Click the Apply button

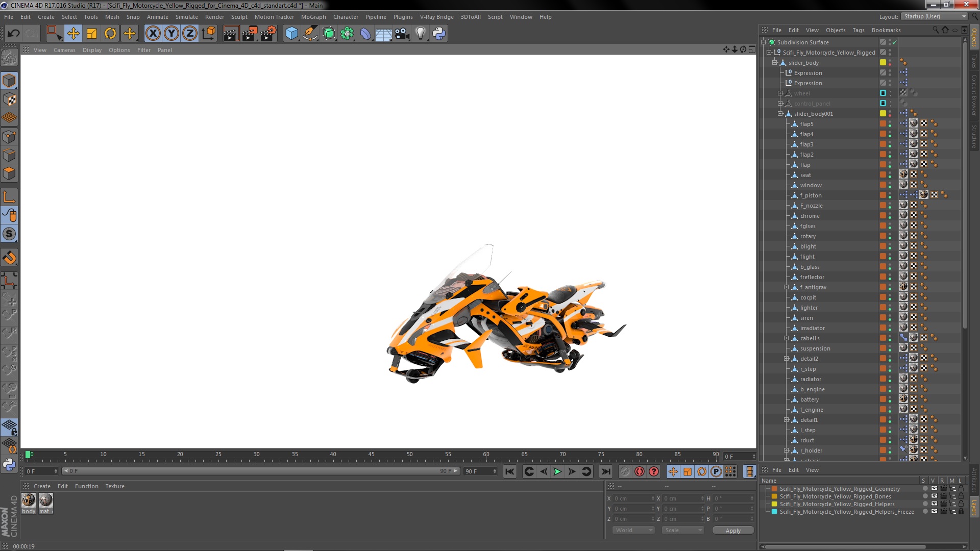733,531
